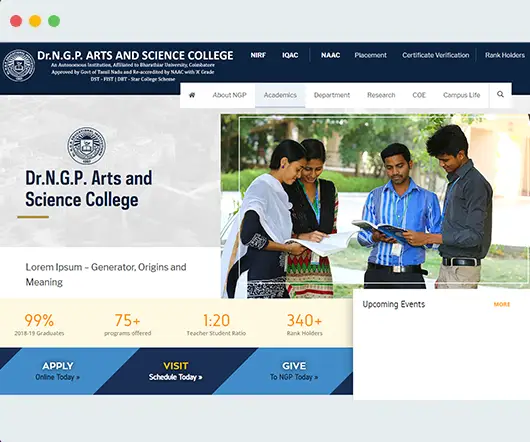Click the VISIT Schedule Today banner
Screen dimensions: 530x442
[x=175, y=371]
